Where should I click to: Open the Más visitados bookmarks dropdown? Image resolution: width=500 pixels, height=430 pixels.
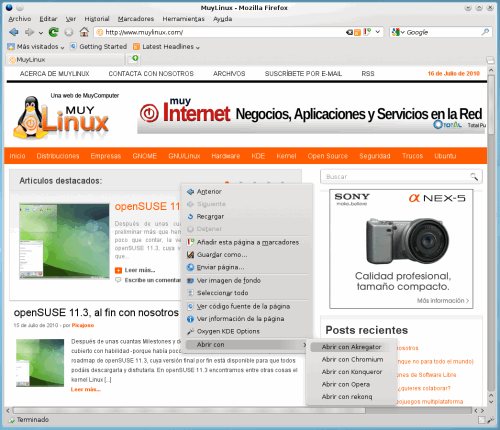pyautogui.click(x=36, y=47)
